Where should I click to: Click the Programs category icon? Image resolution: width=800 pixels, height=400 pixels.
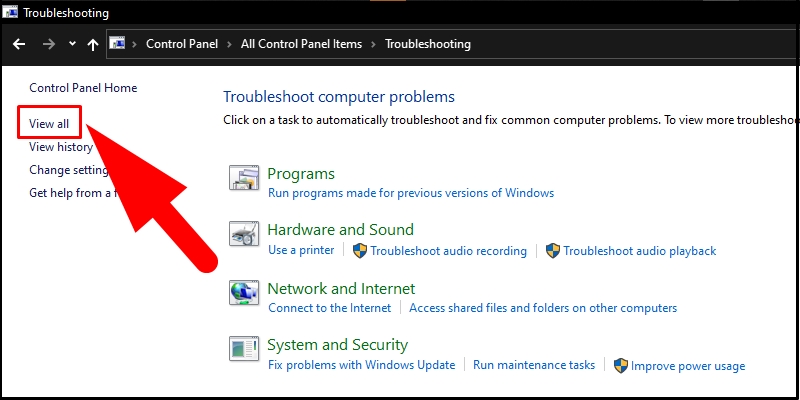point(244,178)
